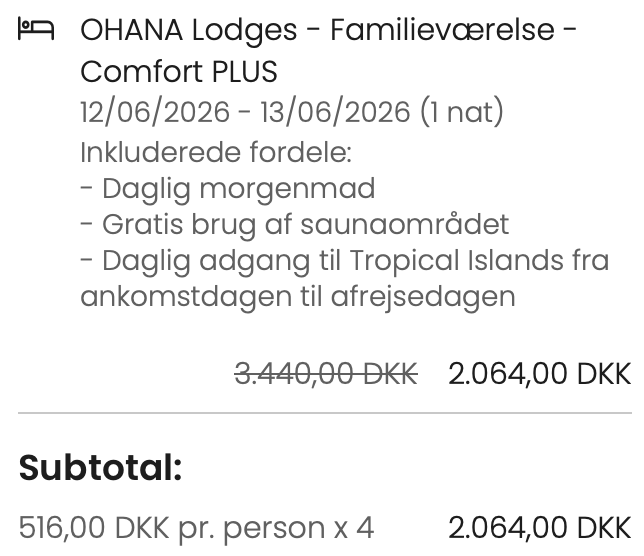The width and height of the screenshot is (644, 556).
Task: Click the (1 nat) stay length
Action: (x=462, y=111)
